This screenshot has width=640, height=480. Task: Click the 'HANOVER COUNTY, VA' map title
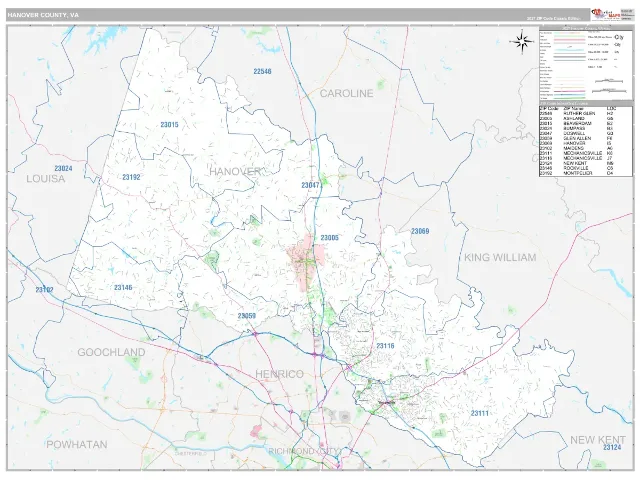(43, 15)
